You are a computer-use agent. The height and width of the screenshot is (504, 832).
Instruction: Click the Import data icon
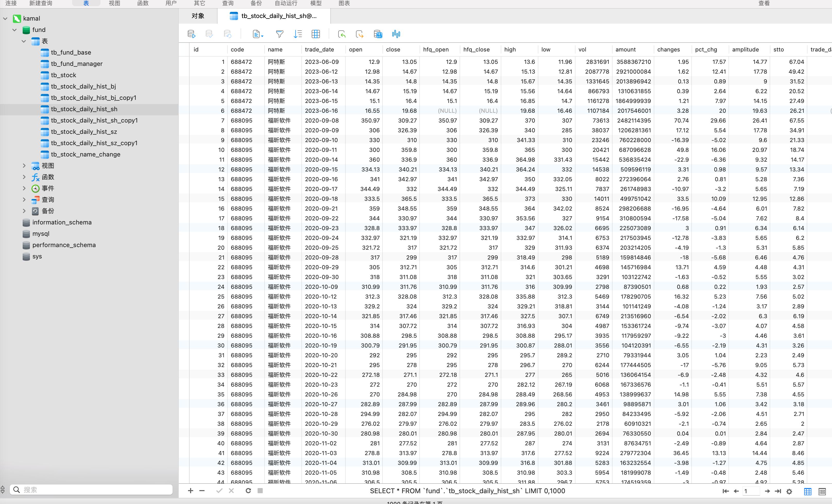(342, 34)
